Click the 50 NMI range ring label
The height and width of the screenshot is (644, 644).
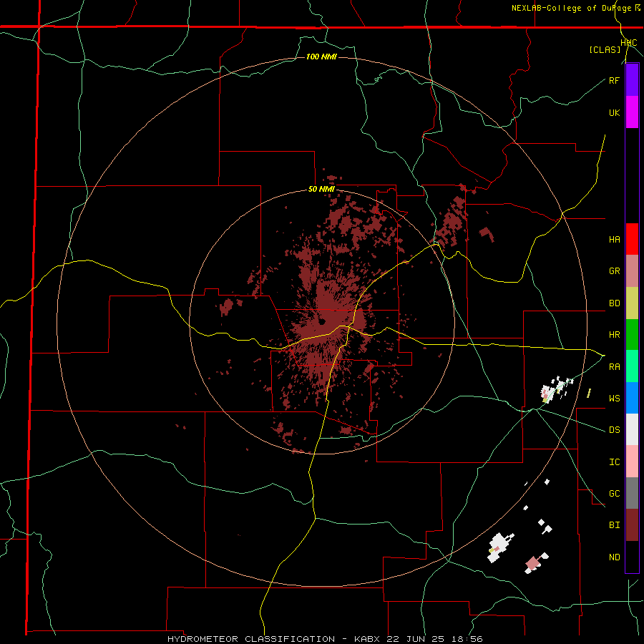pos(321,189)
